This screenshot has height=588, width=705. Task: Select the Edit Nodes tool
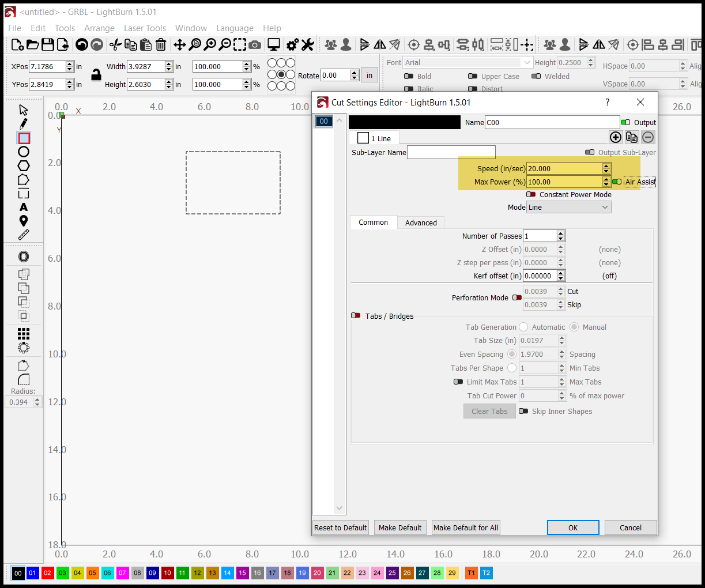24,124
